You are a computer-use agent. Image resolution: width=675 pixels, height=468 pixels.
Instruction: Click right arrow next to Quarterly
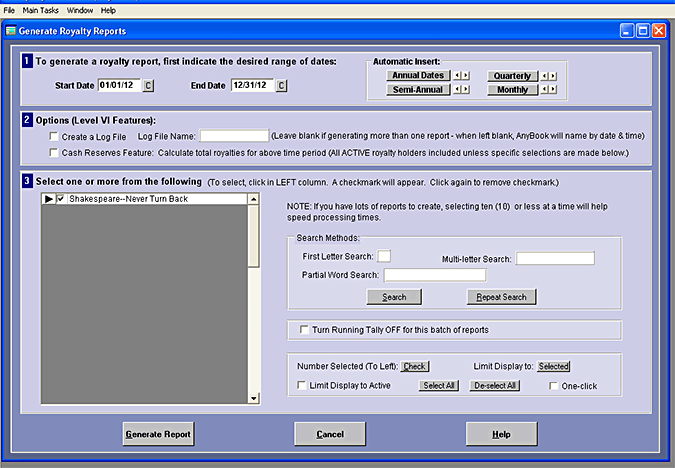coord(552,76)
